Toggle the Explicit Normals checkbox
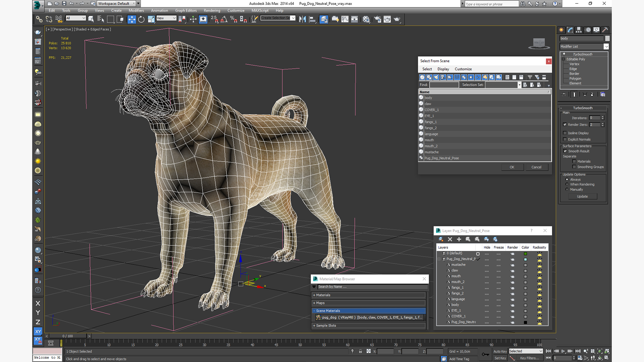This screenshot has height=362, width=644. 565,139
